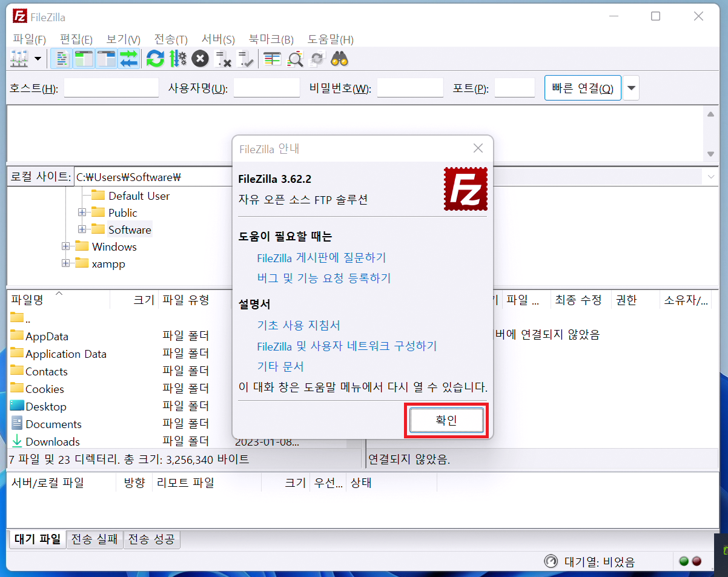The height and width of the screenshot is (577, 728).
Task: Open the Site Manager icon
Action: coord(19,59)
